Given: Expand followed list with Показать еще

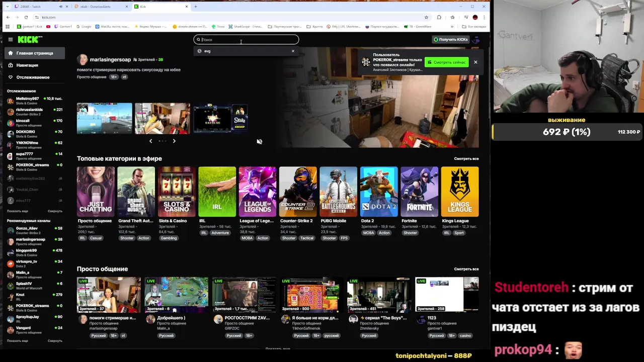Looking at the screenshot, I should 18,211.
